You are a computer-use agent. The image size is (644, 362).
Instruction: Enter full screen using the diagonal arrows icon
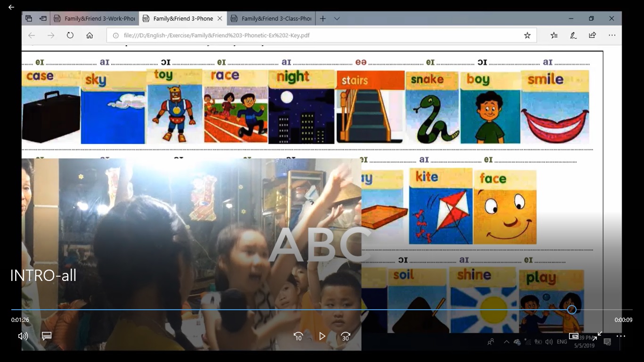tap(597, 336)
